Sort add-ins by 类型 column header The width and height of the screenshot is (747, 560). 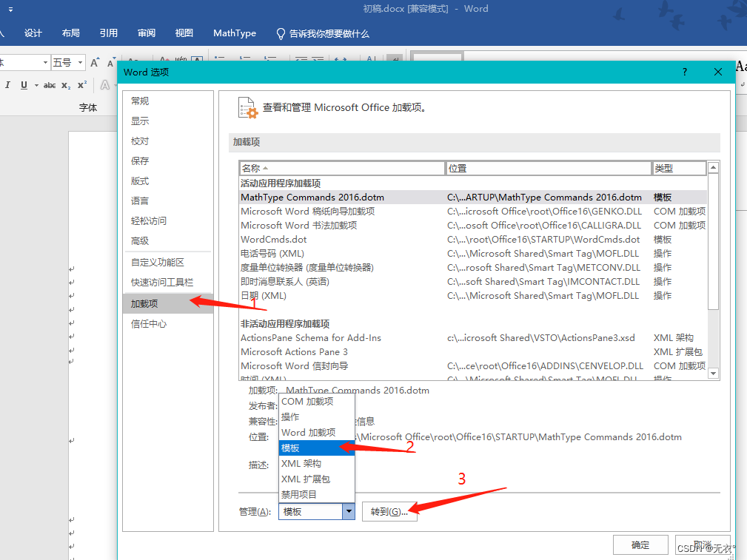[679, 168]
